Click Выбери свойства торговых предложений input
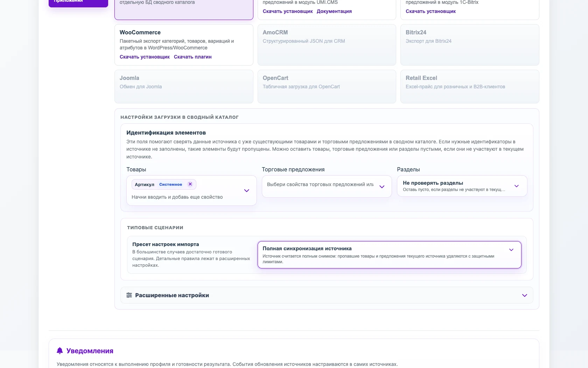 [x=320, y=184]
